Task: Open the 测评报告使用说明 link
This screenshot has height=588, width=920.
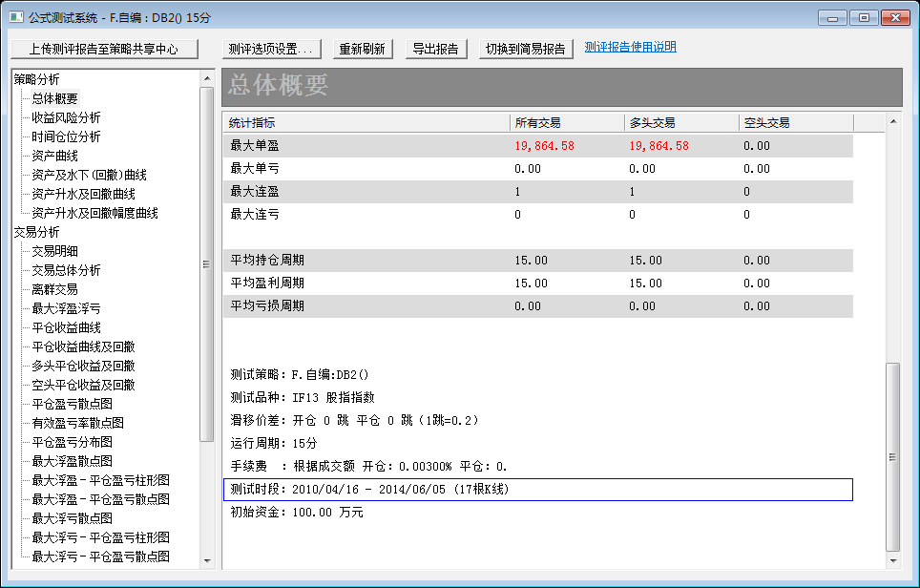Action: tap(630, 47)
